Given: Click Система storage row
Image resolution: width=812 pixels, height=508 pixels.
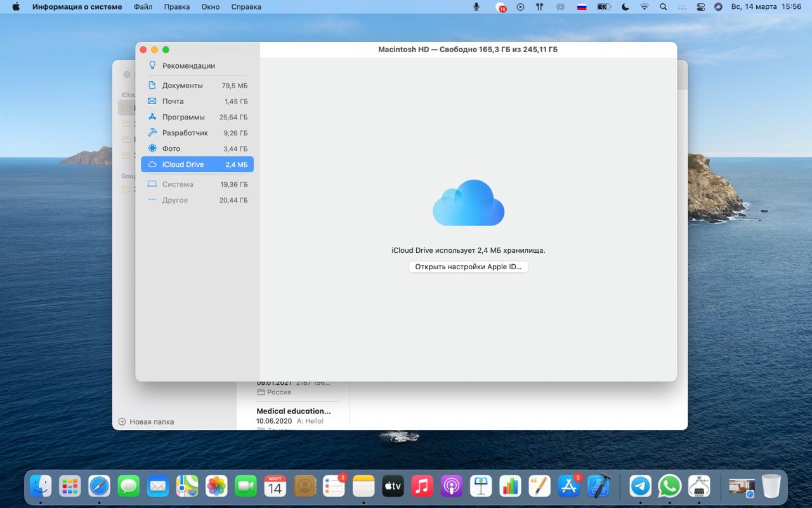Looking at the screenshot, I should pos(197,184).
